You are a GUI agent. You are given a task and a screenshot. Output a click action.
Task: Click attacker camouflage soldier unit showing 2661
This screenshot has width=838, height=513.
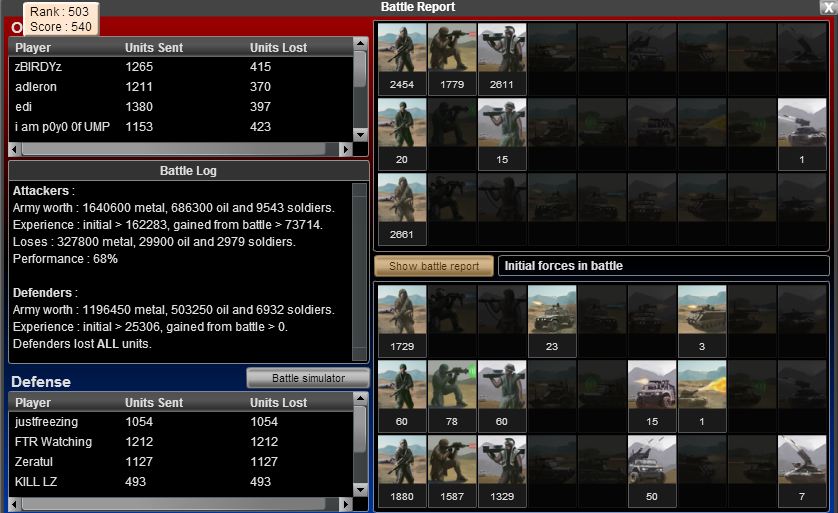(402, 209)
